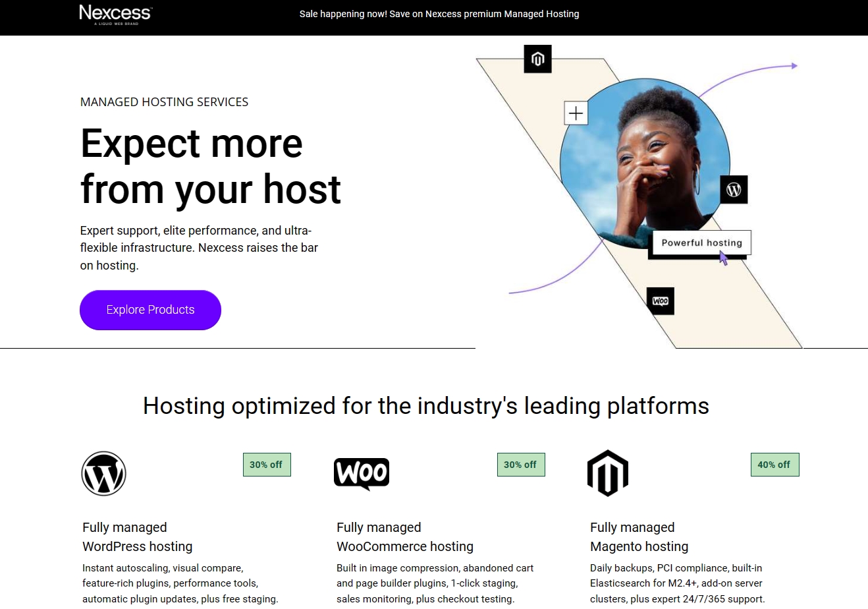The width and height of the screenshot is (868, 609).
Task: Open Fully managed WooCommerce hosting
Action: pos(405,536)
